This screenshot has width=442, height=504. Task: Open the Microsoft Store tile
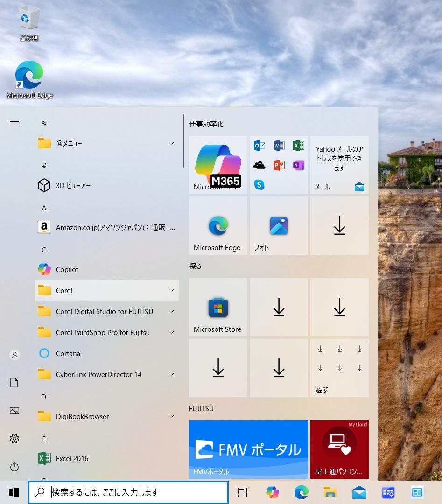(218, 307)
